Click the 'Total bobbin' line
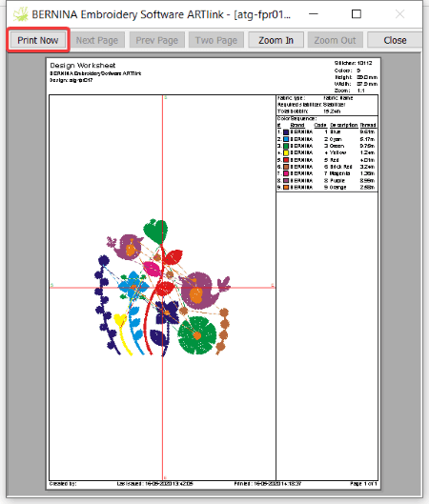This screenshot has width=429, height=504. [309, 111]
